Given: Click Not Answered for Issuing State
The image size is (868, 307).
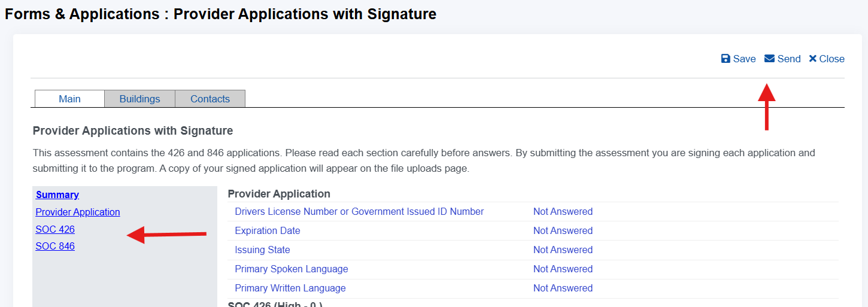Looking at the screenshot, I should click(x=563, y=250).
